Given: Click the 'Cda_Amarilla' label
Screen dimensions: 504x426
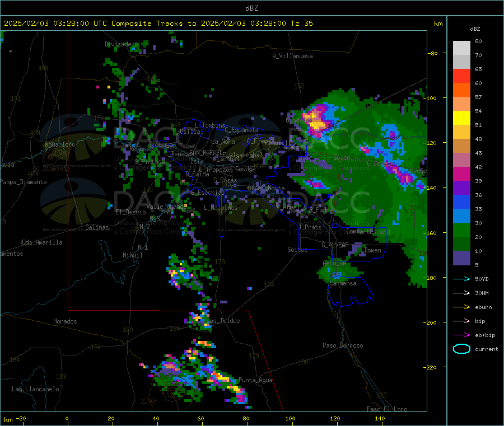Looking at the screenshot, I should coord(42,242).
